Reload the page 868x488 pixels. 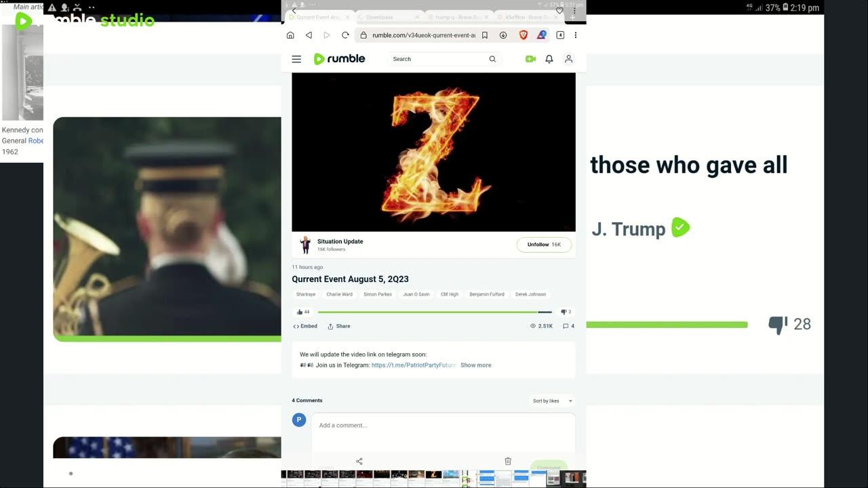(x=345, y=35)
